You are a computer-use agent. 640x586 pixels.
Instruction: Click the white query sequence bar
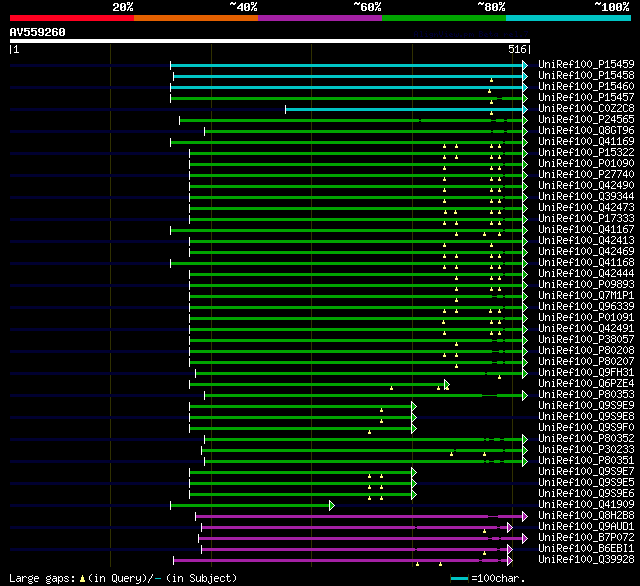coord(269,41)
